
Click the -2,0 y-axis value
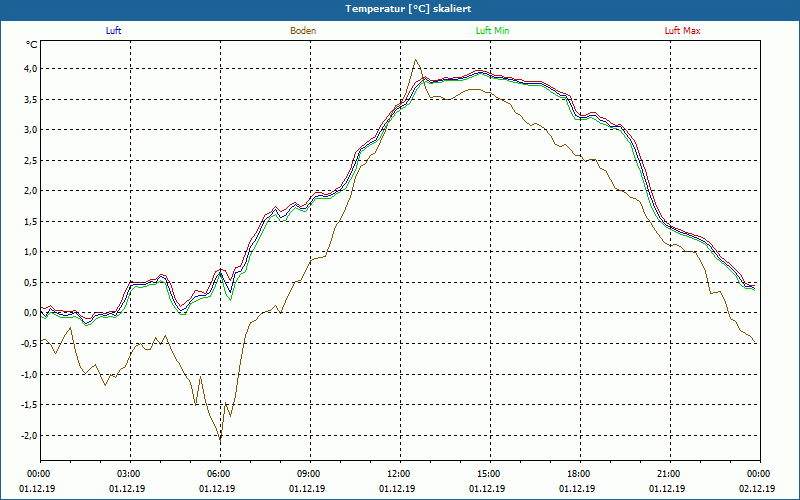click(29, 435)
